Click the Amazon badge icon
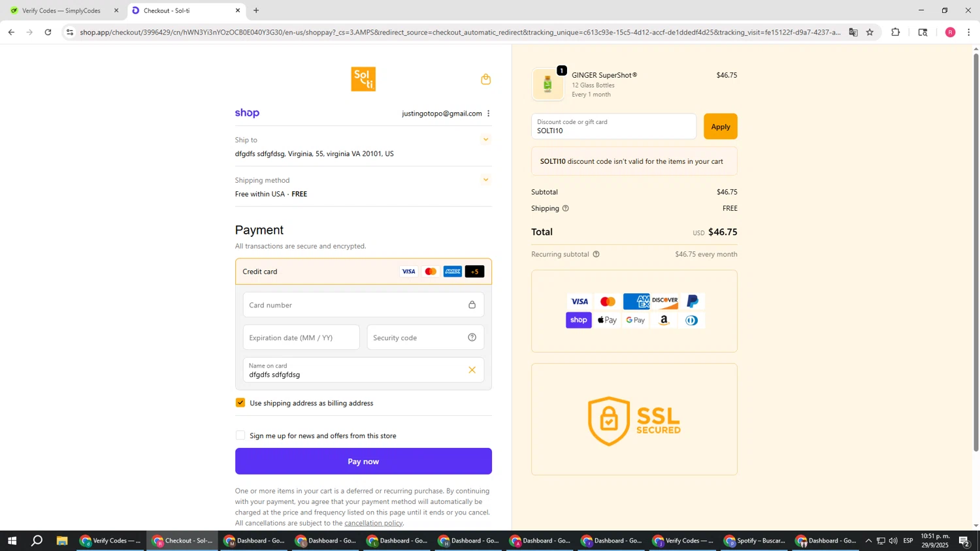Screen dimensions: 980x551 664,320
